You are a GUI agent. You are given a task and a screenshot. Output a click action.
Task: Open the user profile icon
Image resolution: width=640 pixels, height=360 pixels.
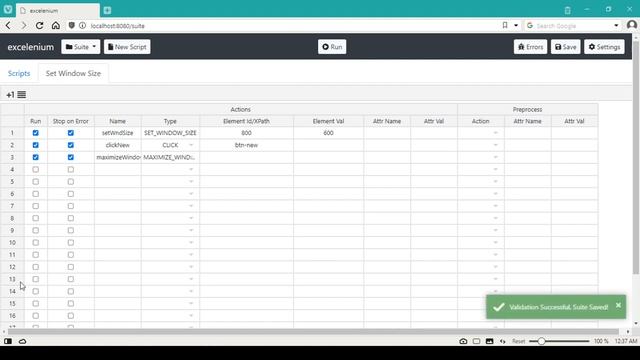[x=631, y=25]
